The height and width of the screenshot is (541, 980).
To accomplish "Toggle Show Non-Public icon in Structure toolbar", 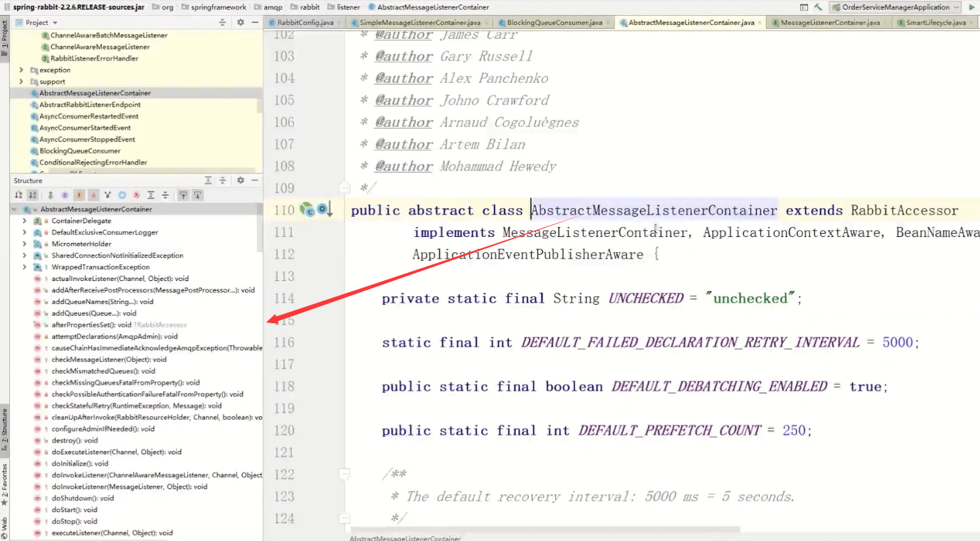I will [x=94, y=195].
